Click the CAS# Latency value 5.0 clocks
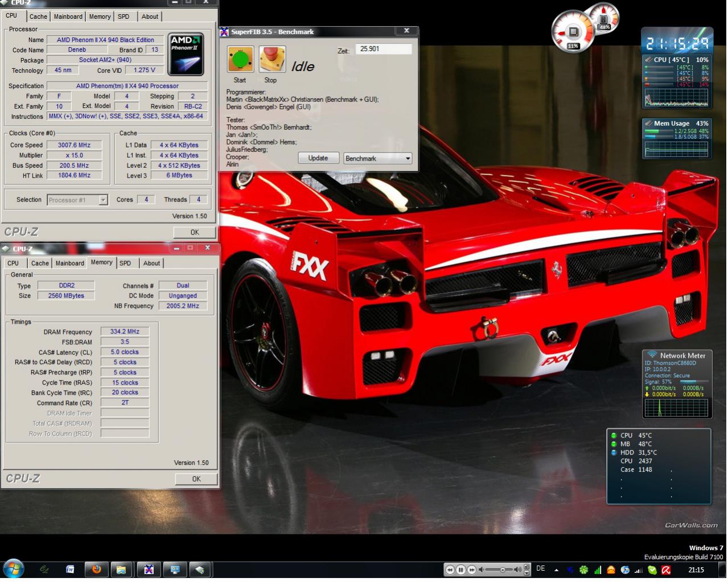728x582 pixels. [125, 352]
